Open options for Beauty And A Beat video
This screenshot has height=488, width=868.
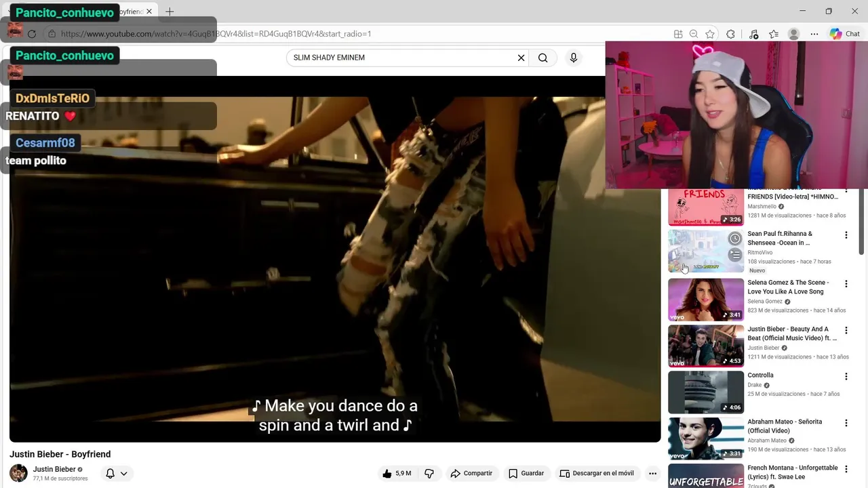coord(846,330)
